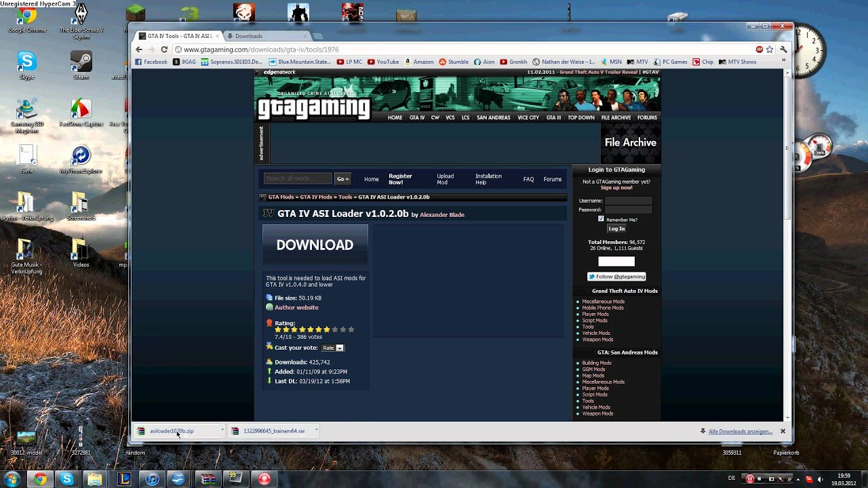Open the Rate vote dropdown
Viewport: 868px width, 488px height.
(x=332, y=348)
